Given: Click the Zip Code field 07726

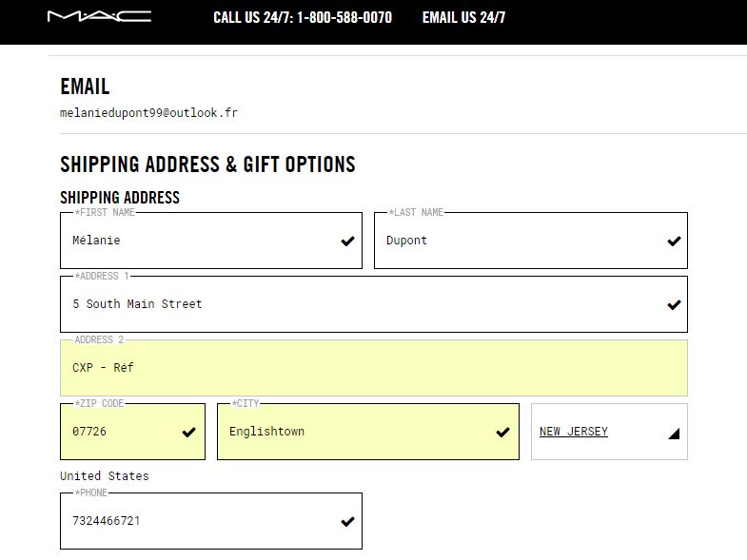Looking at the screenshot, I should 132,432.
